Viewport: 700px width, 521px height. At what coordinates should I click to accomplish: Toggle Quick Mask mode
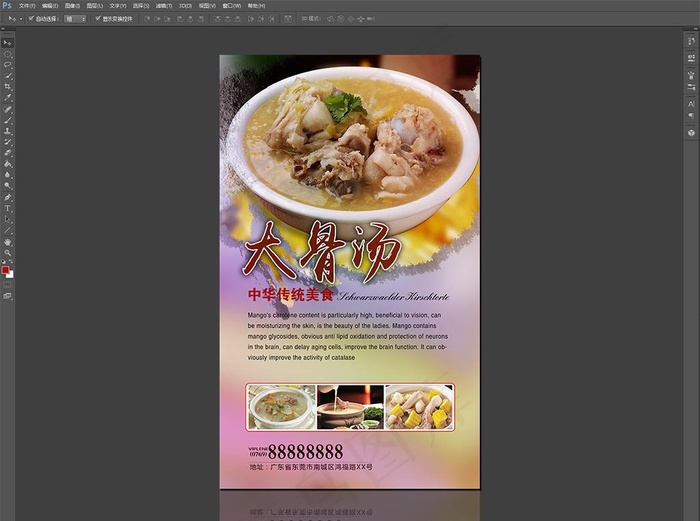8,284
